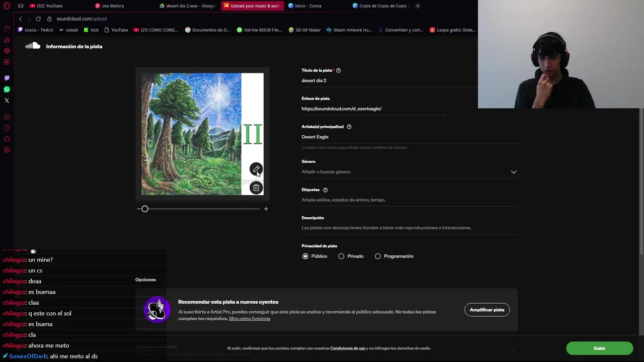This screenshot has width=644, height=362.
Task: Click the minus zoom-out artwork icon
Action: pos(139,209)
